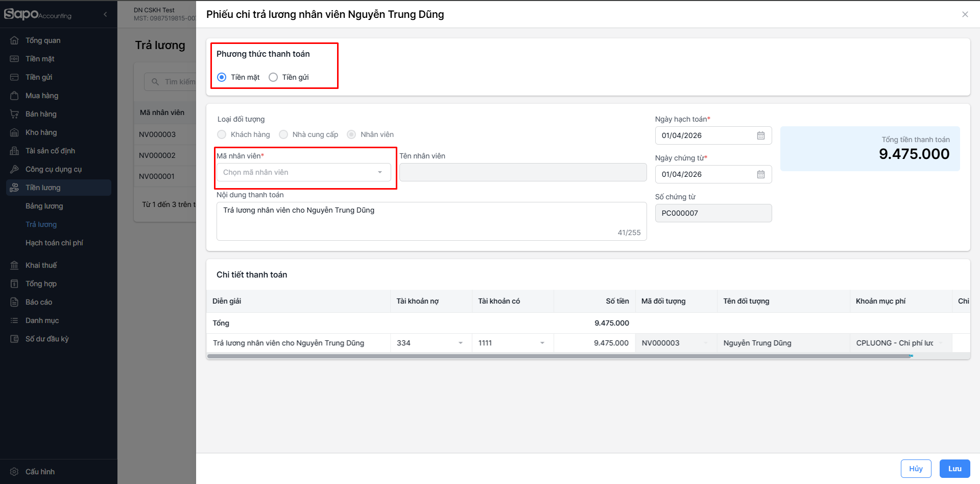Go to Hạch toán chi phí menu item
980x484 pixels.
point(54,243)
